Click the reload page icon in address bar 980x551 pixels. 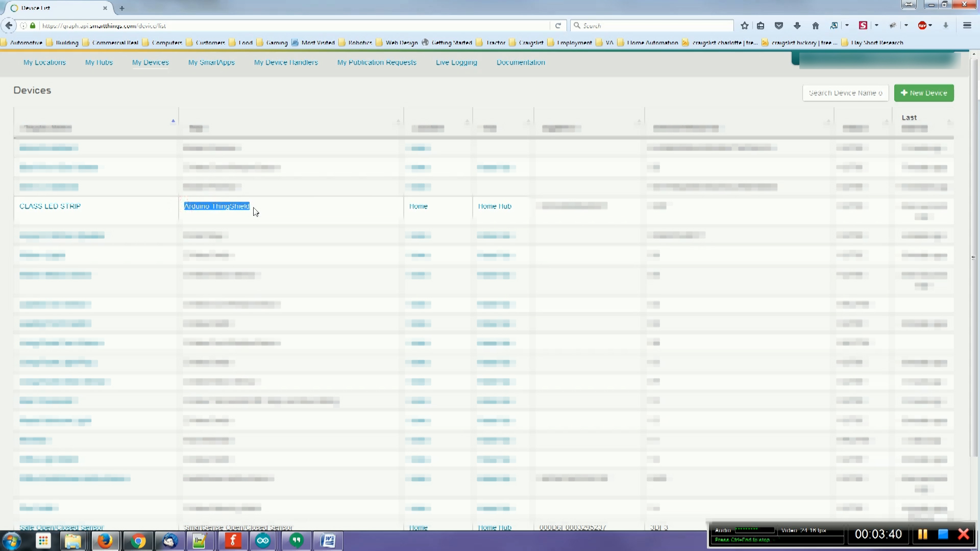[x=558, y=26]
